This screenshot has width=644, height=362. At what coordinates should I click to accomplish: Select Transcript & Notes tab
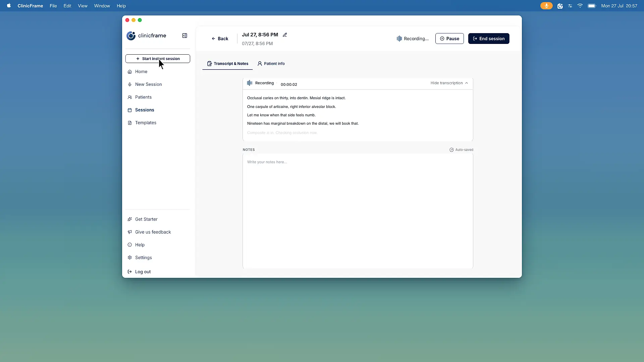[x=227, y=64]
